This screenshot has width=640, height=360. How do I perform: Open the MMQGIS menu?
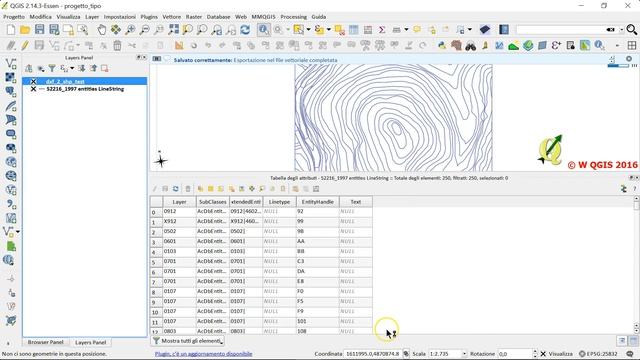pos(263,17)
